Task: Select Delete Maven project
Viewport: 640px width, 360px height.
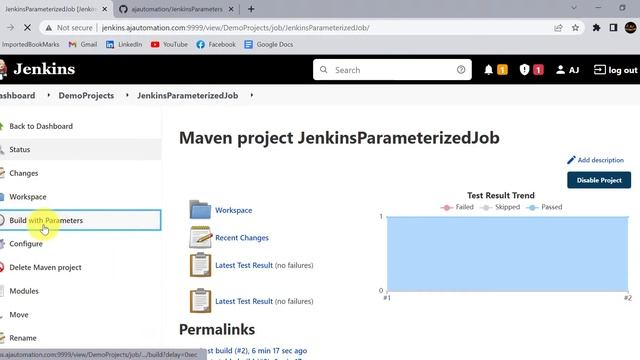Action: [x=45, y=267]
